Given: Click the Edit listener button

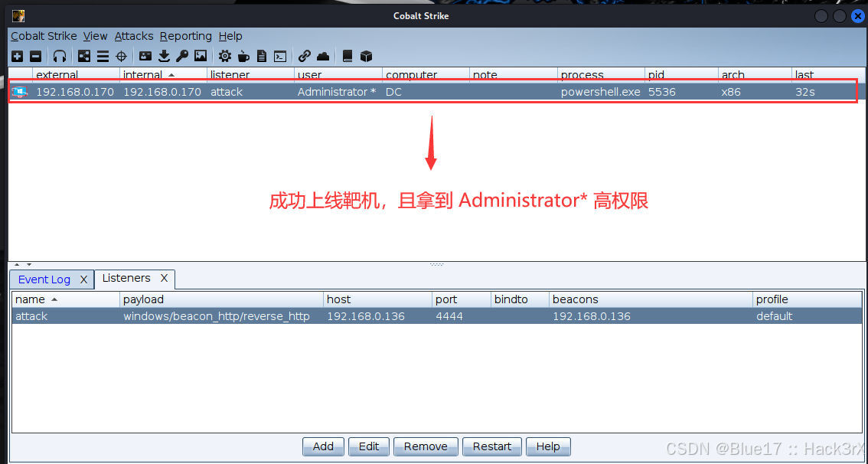Looking at the screenshot, I should coord(369,446).
